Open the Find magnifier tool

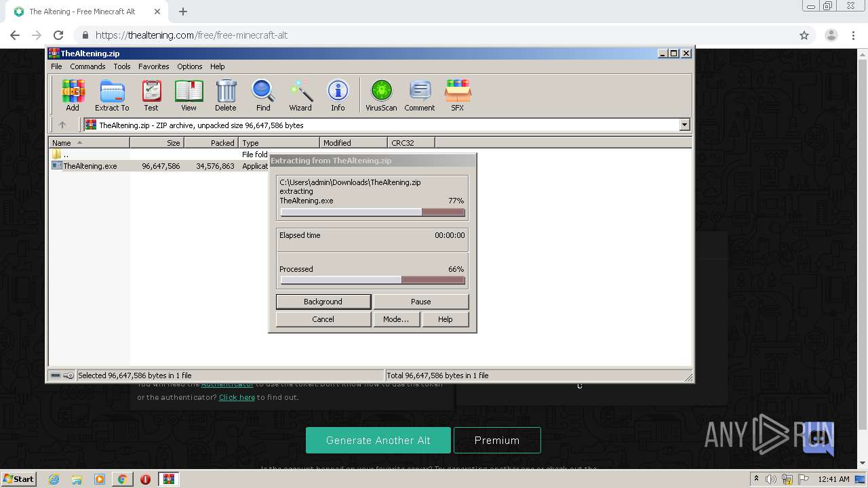point(263,96)
